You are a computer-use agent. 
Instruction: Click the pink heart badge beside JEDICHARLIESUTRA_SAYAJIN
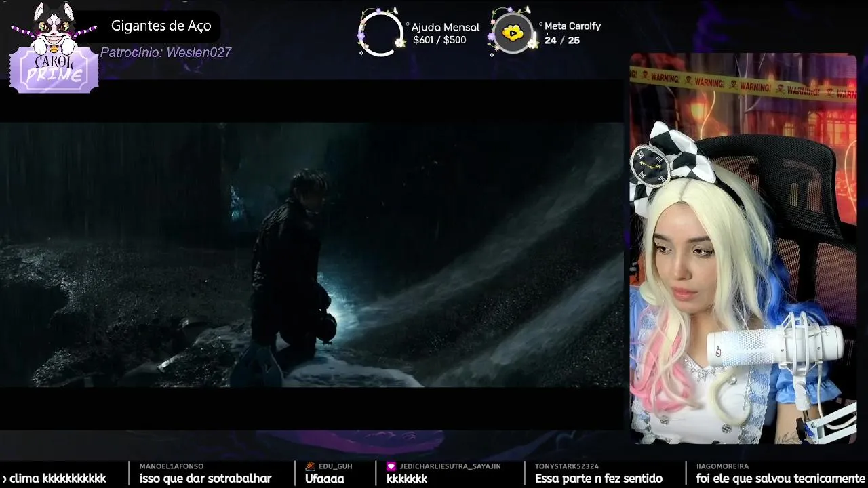coord(391,466)
